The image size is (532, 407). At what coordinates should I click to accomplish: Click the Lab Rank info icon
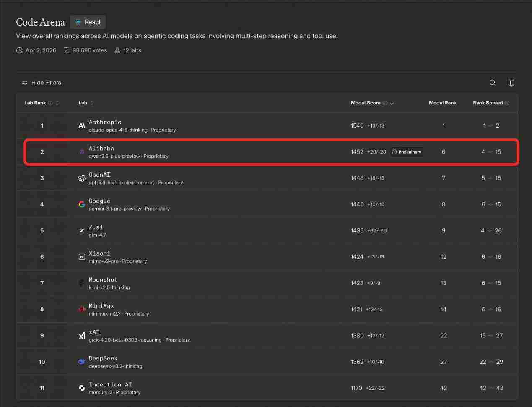pos(50,103)
